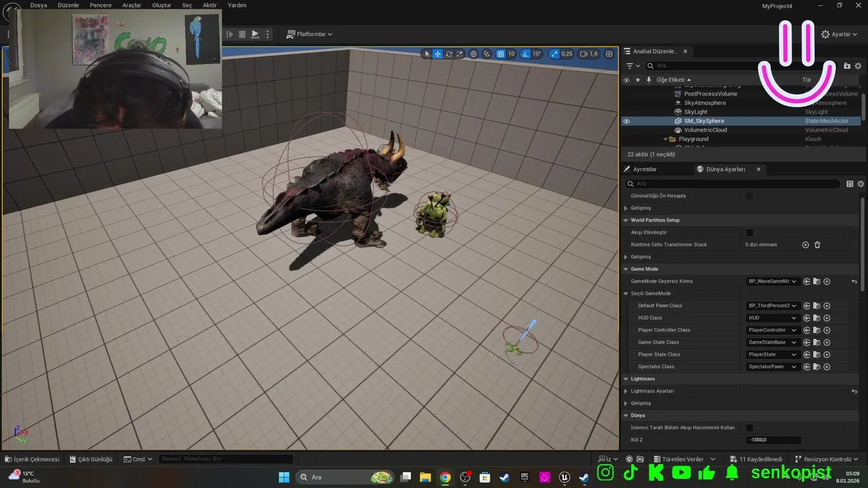Screen dimensions: 868x488
Task: Toggle world/local coordinate space globe icon
Action: (473, 54)
